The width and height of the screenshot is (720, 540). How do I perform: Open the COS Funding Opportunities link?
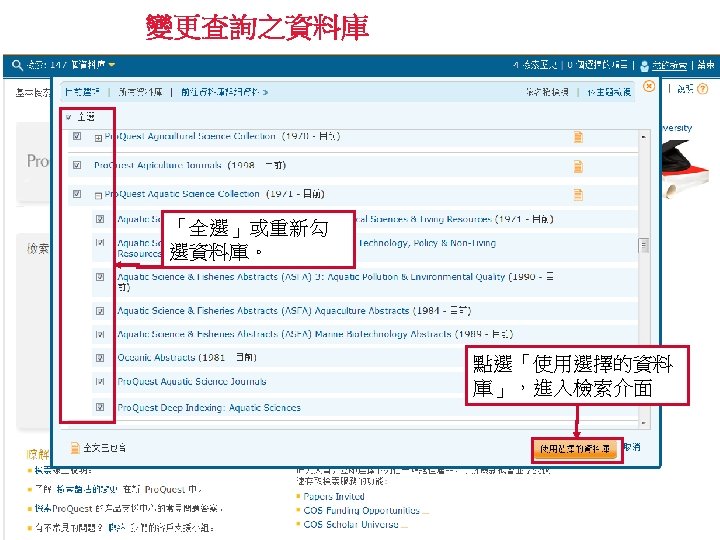pos(361,510)
